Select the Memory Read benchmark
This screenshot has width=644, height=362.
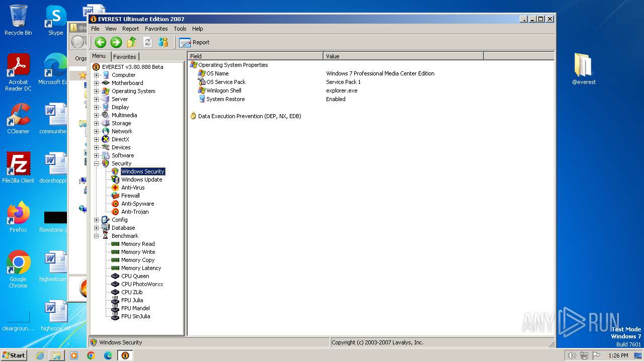coord(138,244)
